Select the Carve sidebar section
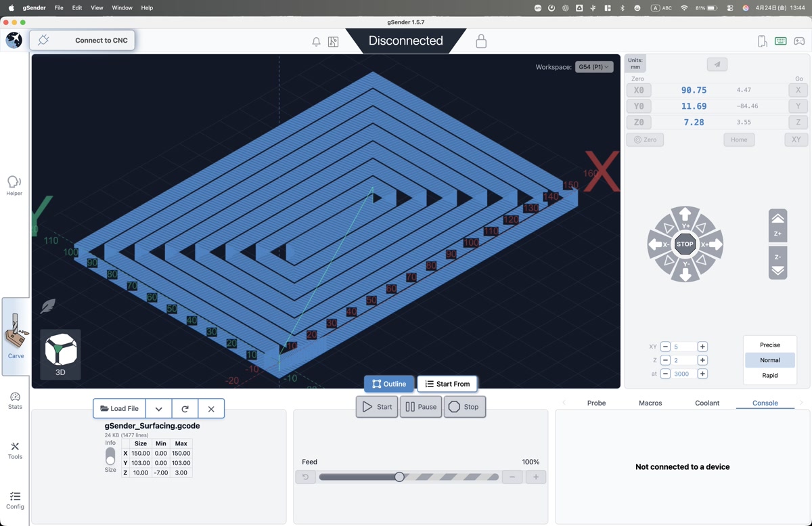The height and width of the screenshot is (526, 812). point(16,336)
